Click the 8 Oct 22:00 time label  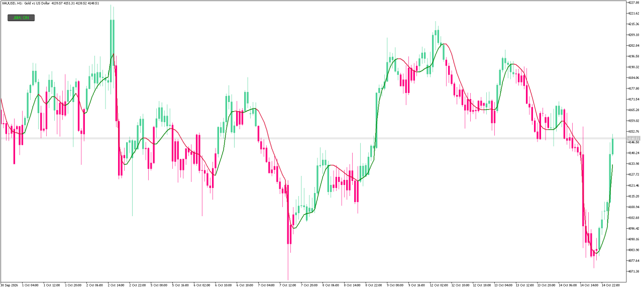[374, 285]
